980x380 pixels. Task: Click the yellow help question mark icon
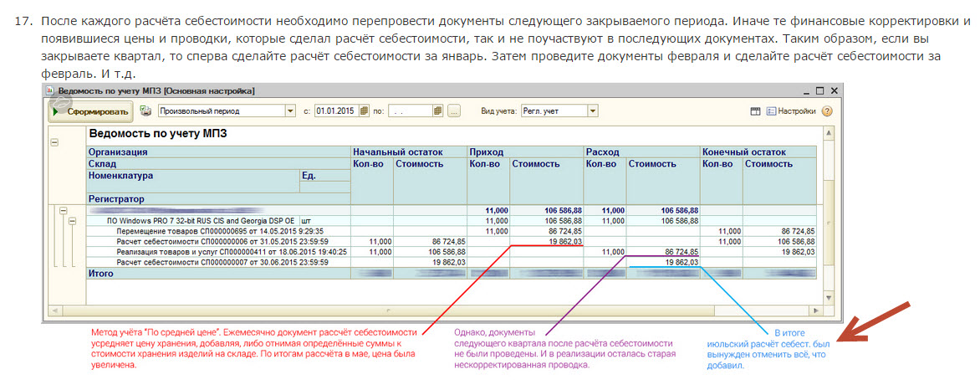pos(827,111)
